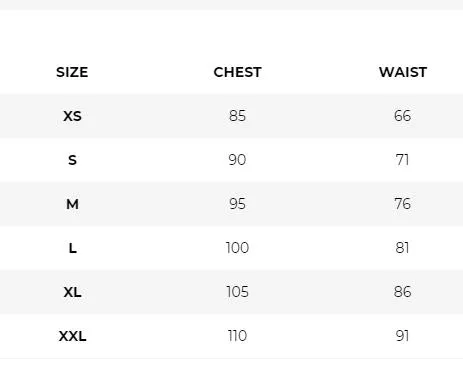
Task: Click chest value 90 in S row
Action: click(x=237, y=160)
